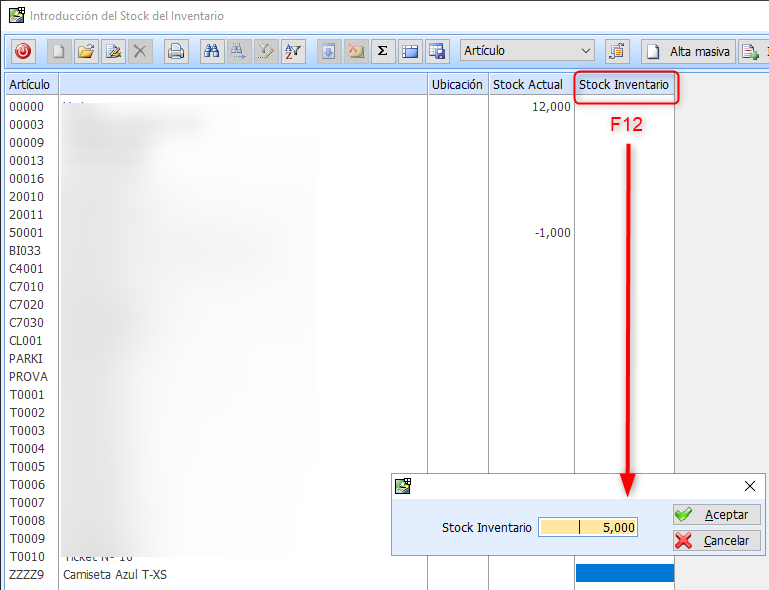
Task: Click the A-Z sort icon
Action: tap(292, 51)
